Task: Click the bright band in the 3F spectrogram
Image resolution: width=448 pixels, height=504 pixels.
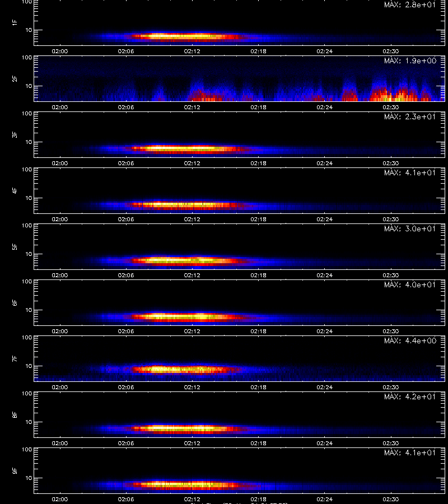Action: pos(186,148)
